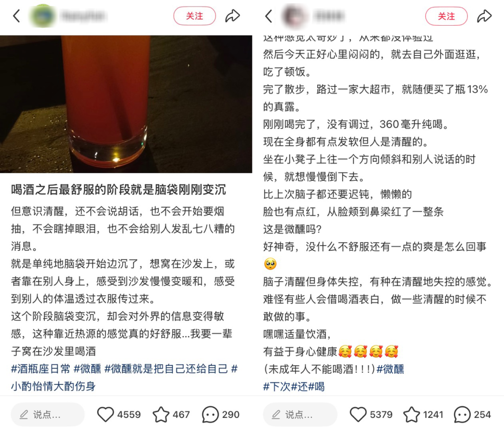Open the left author's blurred avatar
This screenshot has height=432, width=504.
43,16
